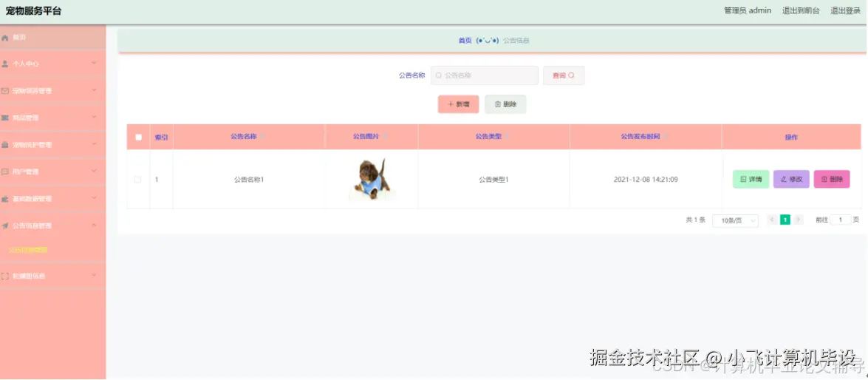
Task: Expand the briefcase-icon menu chevron
Action: pos(94,144)
